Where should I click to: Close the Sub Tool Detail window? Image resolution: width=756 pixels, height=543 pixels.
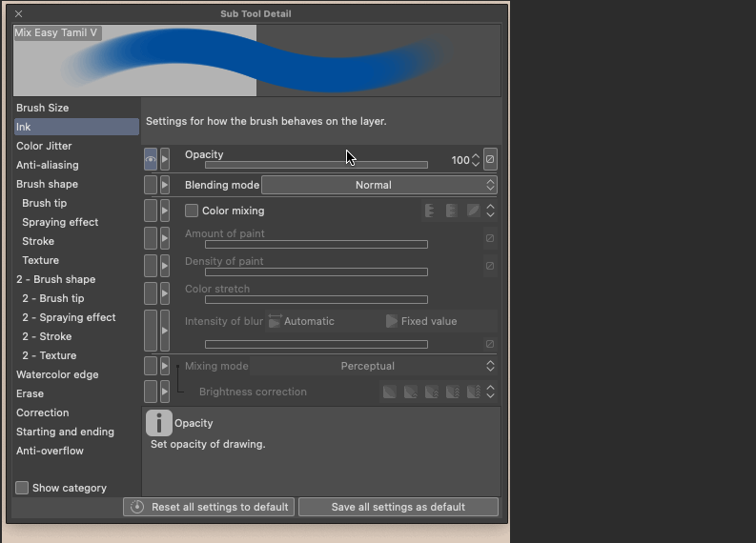19,14
